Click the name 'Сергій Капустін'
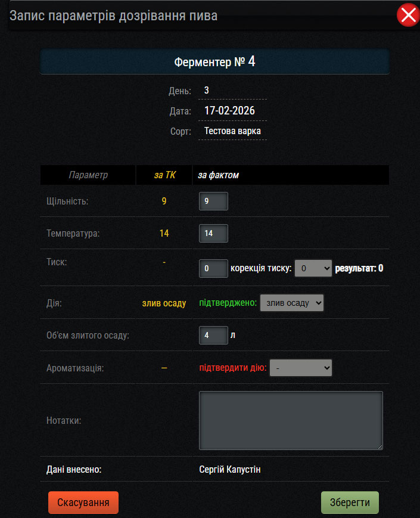This screenshot has height=518, width=420. tap(230, 470)
